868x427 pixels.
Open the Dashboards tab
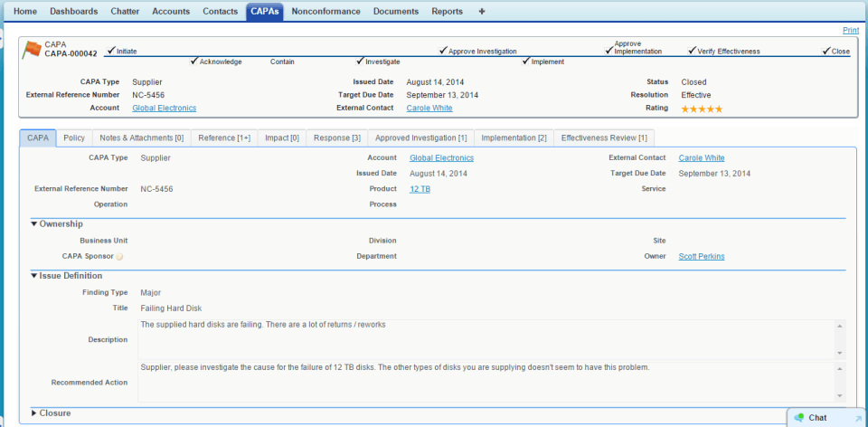[74, 11]
